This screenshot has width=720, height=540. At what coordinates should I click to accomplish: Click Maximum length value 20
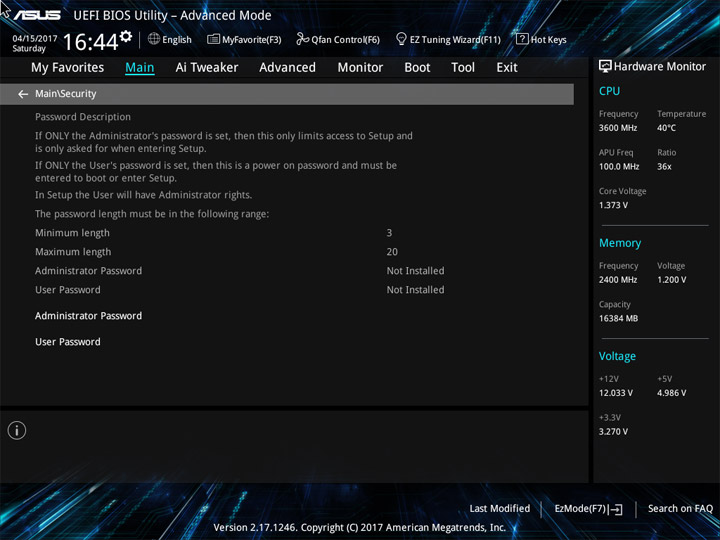tap(392, 252)
